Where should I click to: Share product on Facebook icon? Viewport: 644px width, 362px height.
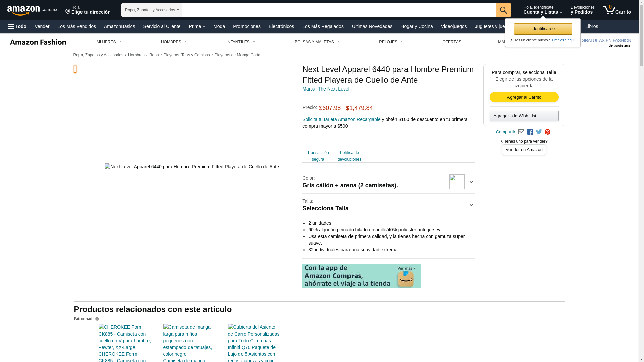(x=530, y=132)
